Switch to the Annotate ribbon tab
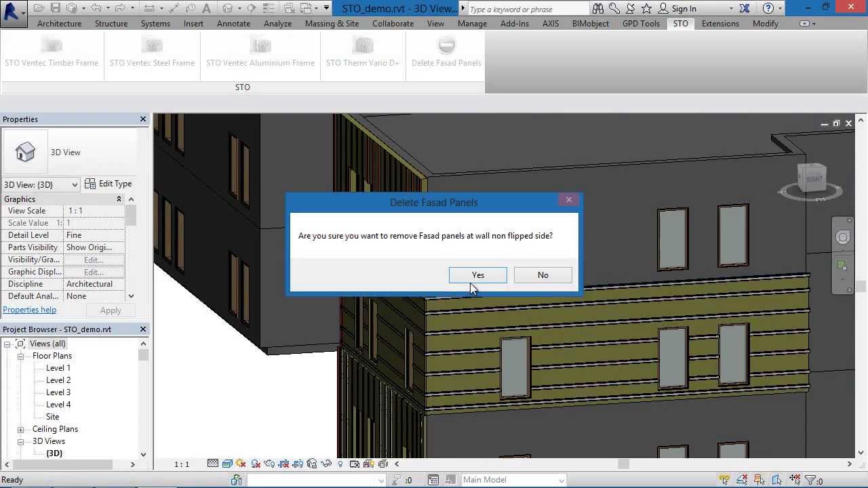Screen dimensions: 868x488 point(233,24)
